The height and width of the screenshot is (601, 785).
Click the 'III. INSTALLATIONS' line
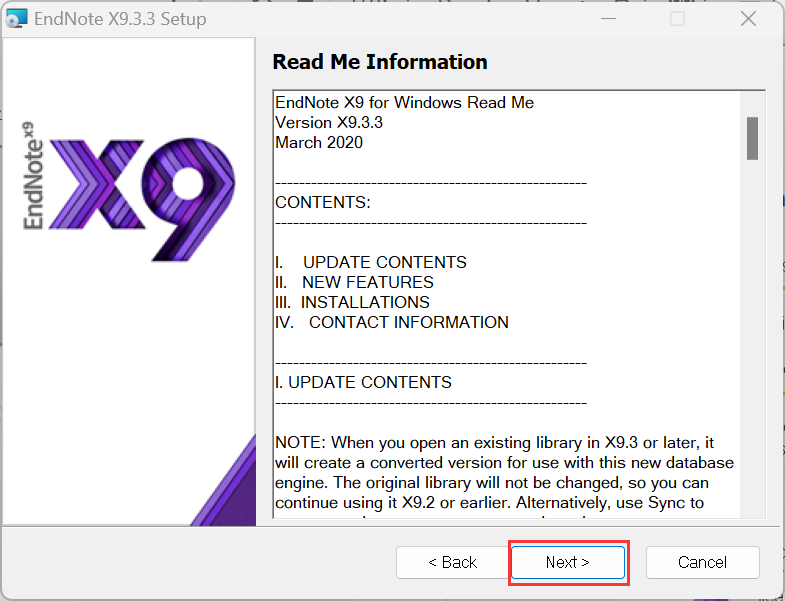point(352,303)
